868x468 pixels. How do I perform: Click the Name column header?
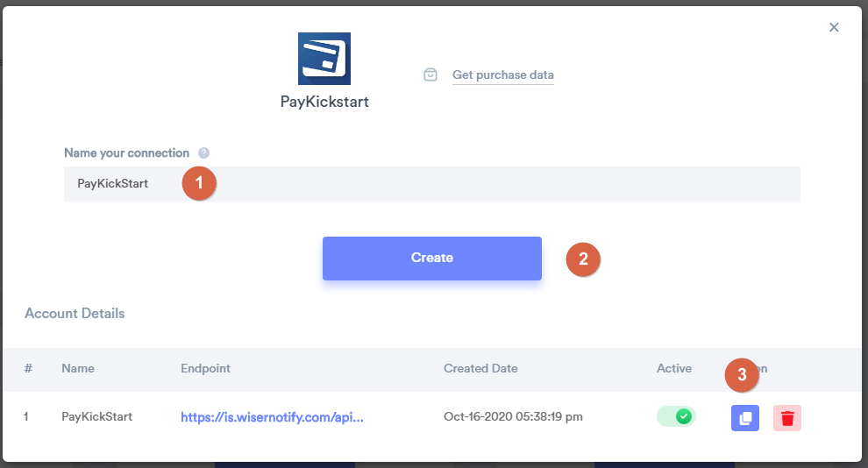pyautogui.click(x=77, y=368)
